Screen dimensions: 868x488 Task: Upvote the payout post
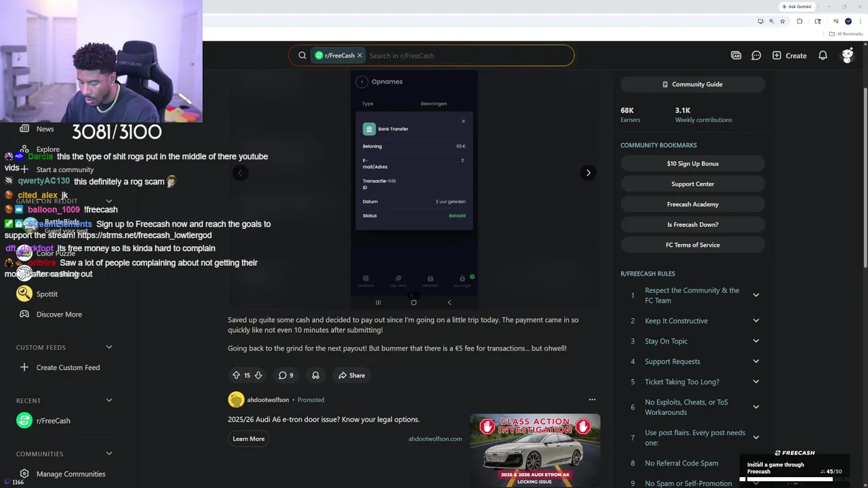coord(236,375)
